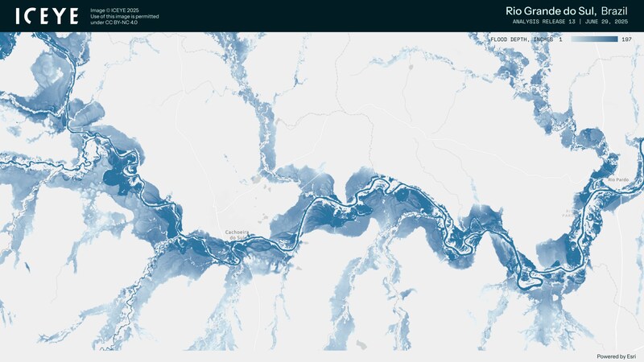This screenshot has width=644, height=362.
Task: Click the legend minimum value 1
Action: tap(560, 39)
